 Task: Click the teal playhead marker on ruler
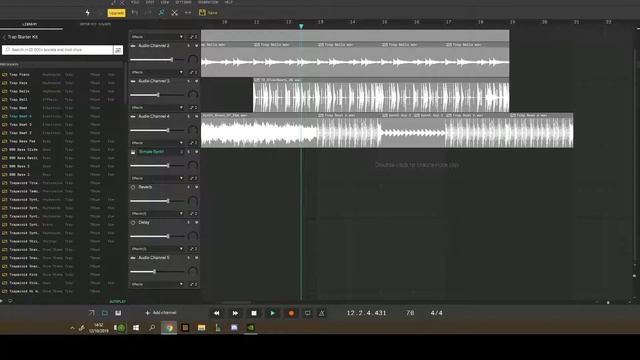[301, 26]
